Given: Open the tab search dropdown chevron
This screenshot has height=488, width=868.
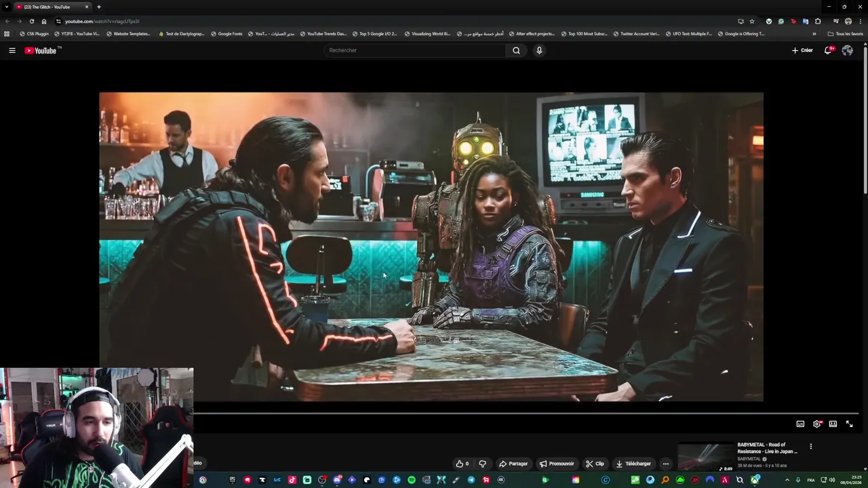Looking at the screenshot, I should pyautogui.click(x=6, y=7).
